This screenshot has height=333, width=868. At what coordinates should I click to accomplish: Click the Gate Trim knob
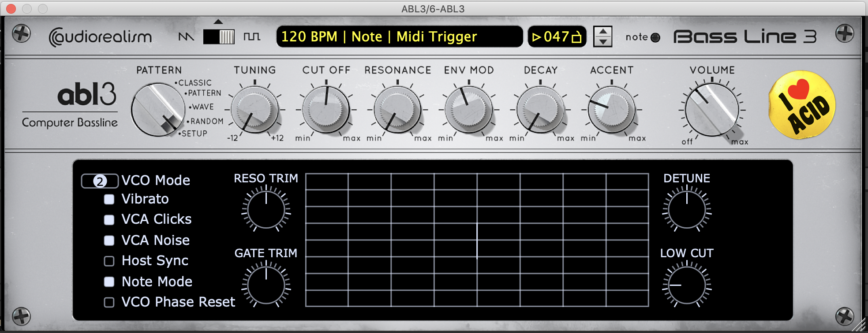click(x=266, y=285)
